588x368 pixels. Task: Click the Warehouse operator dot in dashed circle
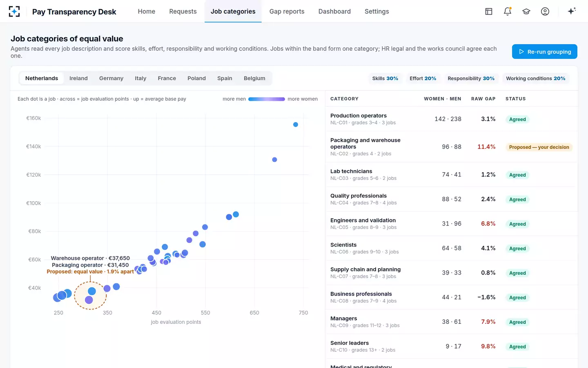(x=92, y=291)
